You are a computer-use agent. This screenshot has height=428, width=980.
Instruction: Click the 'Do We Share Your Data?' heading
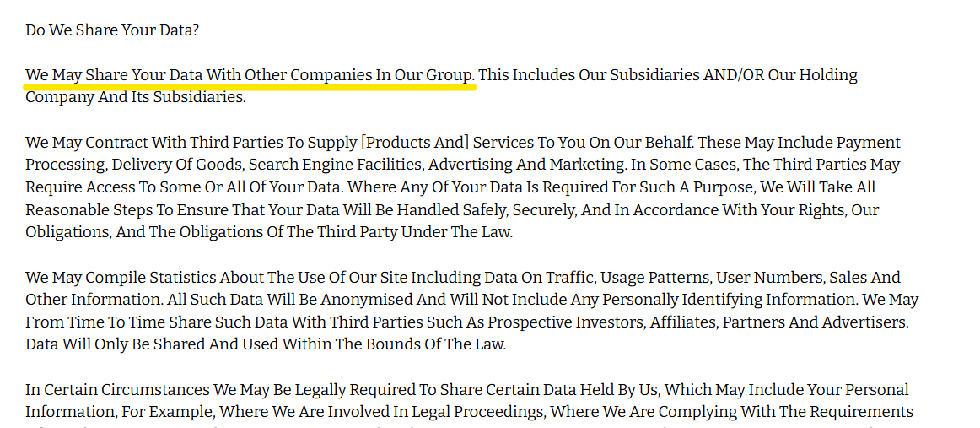coord(112,30)
